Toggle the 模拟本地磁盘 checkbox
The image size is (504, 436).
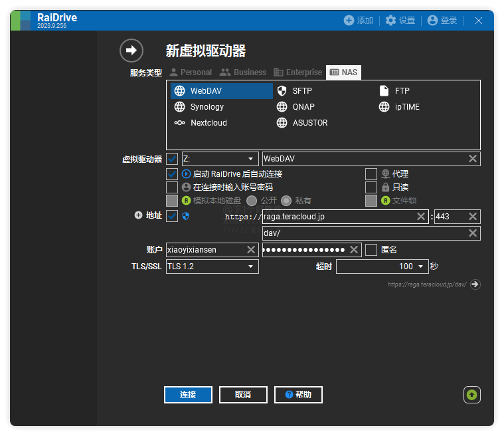point(172,201)
